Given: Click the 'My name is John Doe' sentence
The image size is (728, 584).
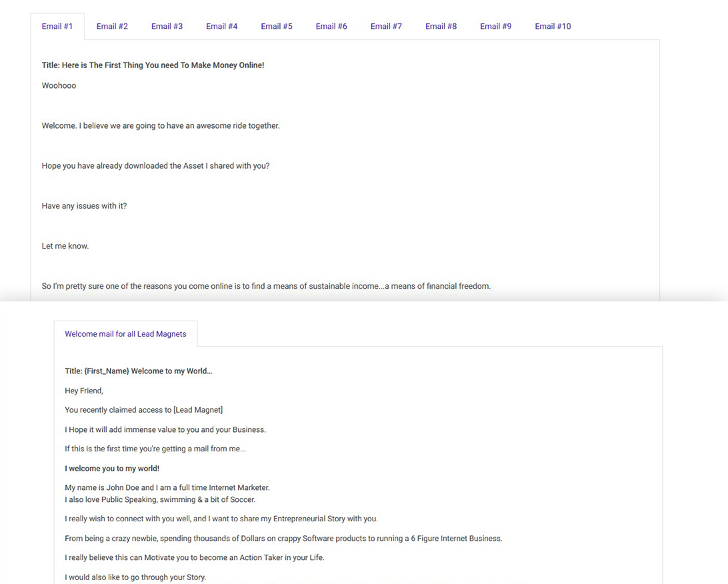Looking at the screenshot, I should click(x=167, y=488).
